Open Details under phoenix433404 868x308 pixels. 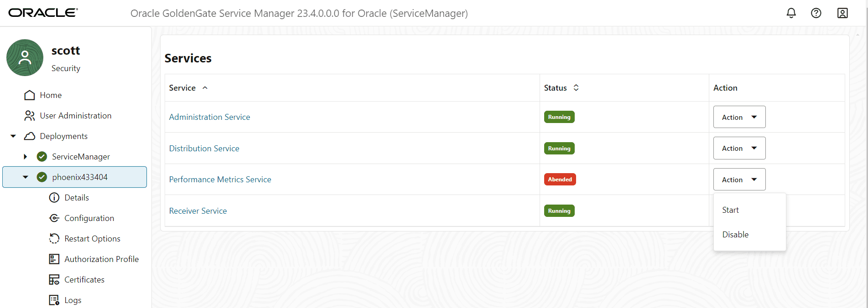click(x=77, y=198)
